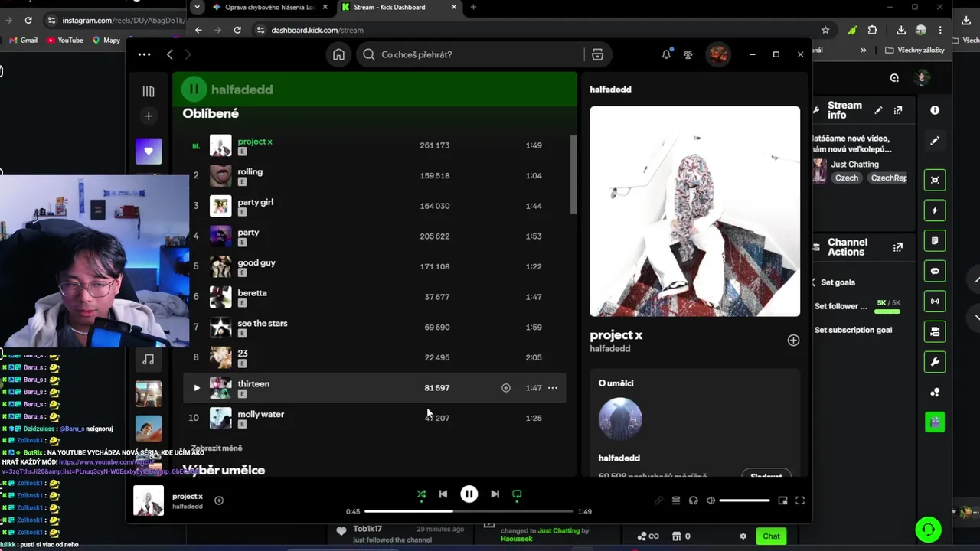Viewport: 980px width, 551px height.
Task: Adjust the Spotify volume slider
Action: [x=744, y=500]
